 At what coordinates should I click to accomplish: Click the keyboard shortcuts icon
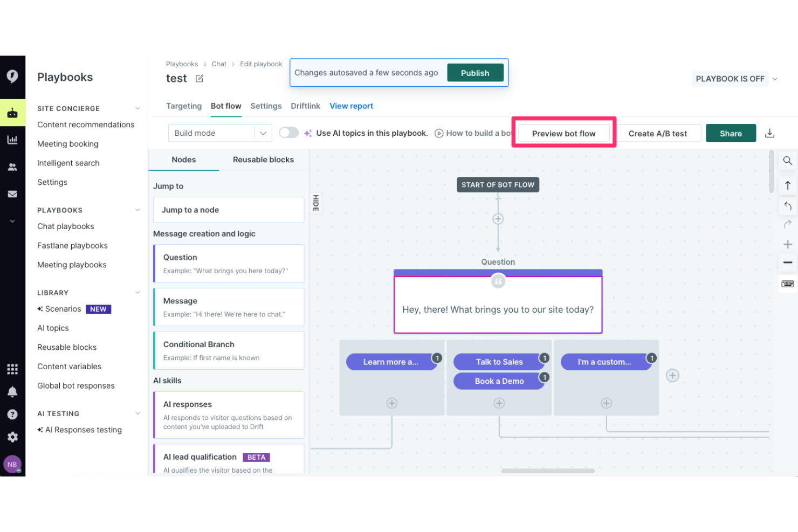(x=788, y=284)
